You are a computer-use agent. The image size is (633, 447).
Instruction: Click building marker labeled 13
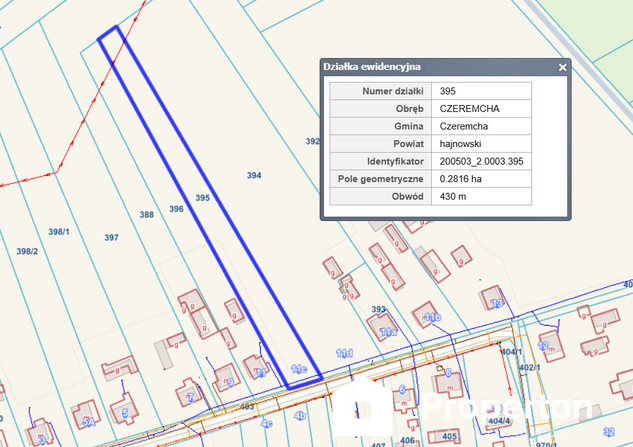[x=497, y=303]
